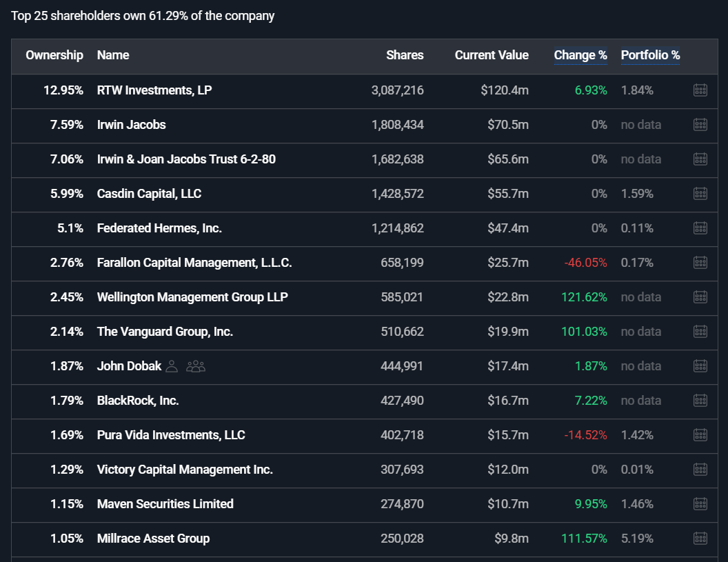Open calendar icon for Irwin & Joan Jacobs Trust
The image size is (728, 562).
(700, 159)
